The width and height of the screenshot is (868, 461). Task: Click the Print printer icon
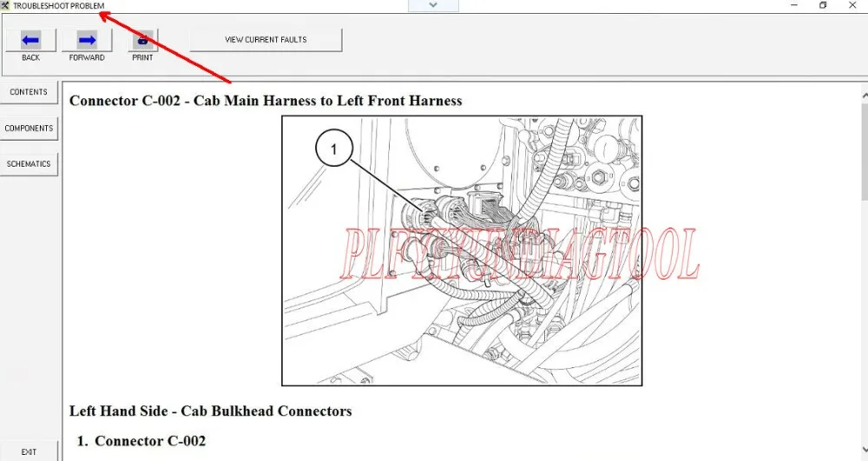[143, 40]
